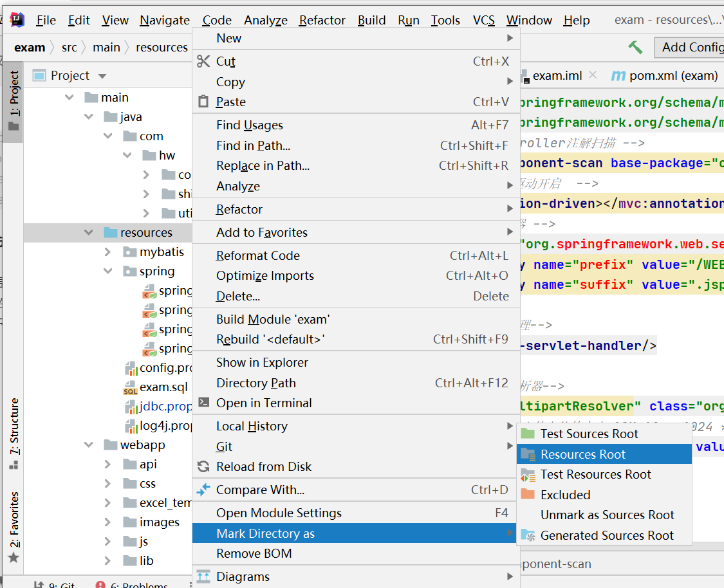Open the 7: Structure tool window

coord(14,432)
